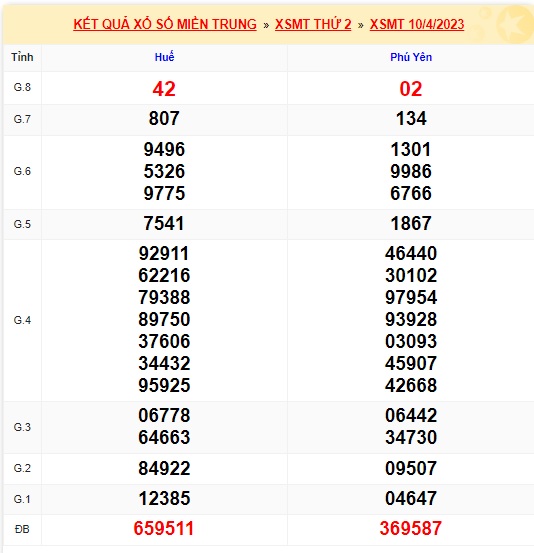This screenshot has height=553, width=534.
Task: Select Huế G.1 number 12385
Action: click(164, 499)
